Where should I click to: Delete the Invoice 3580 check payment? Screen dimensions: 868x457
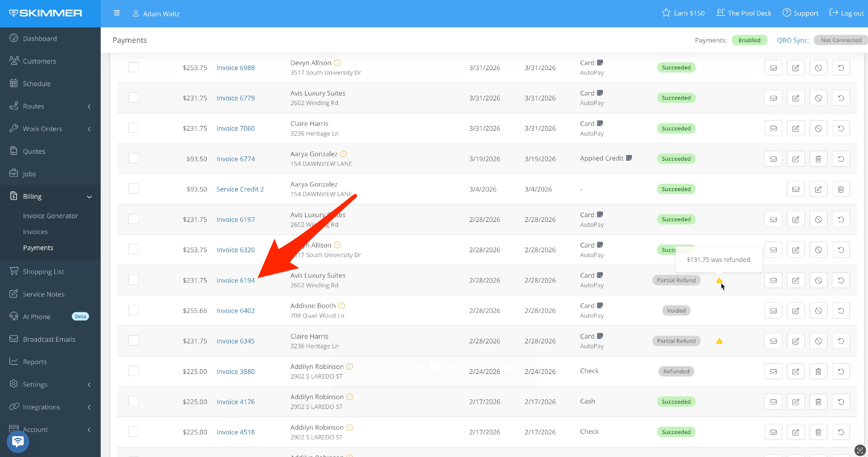[x=818, y=371]
